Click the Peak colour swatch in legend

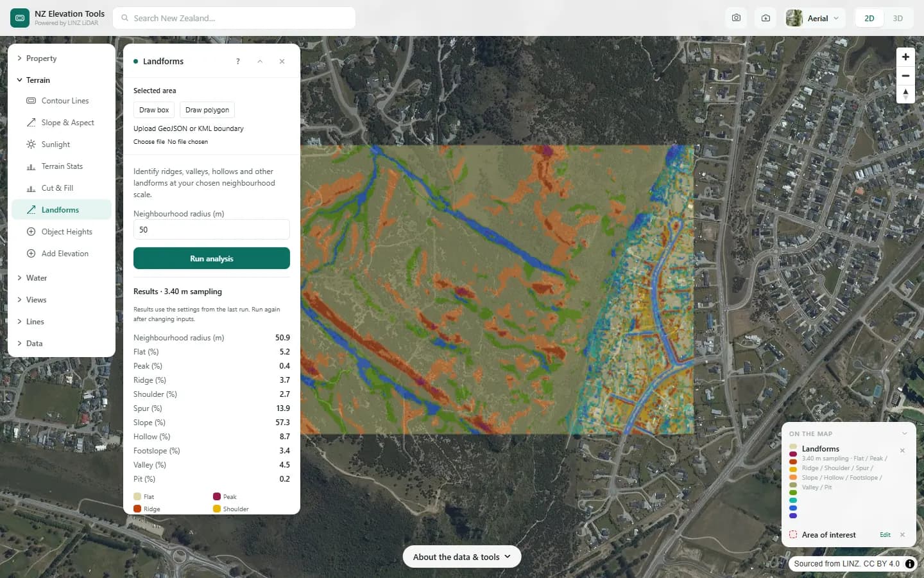pos(217,496)
